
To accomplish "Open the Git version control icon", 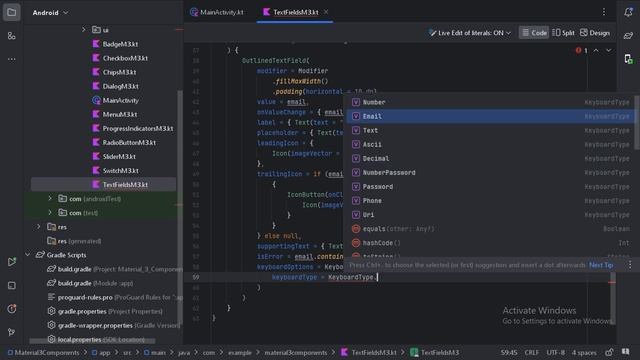I will (11, 332).
